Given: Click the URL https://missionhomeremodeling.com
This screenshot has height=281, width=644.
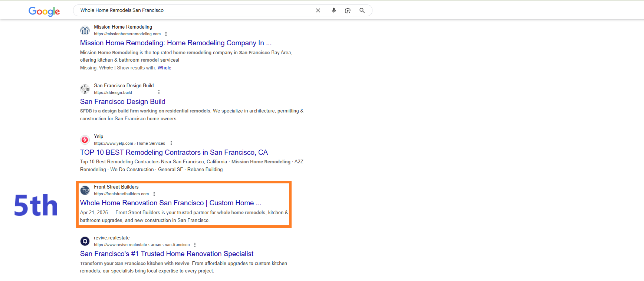Looking at the screenshot, I should point(127,34).
